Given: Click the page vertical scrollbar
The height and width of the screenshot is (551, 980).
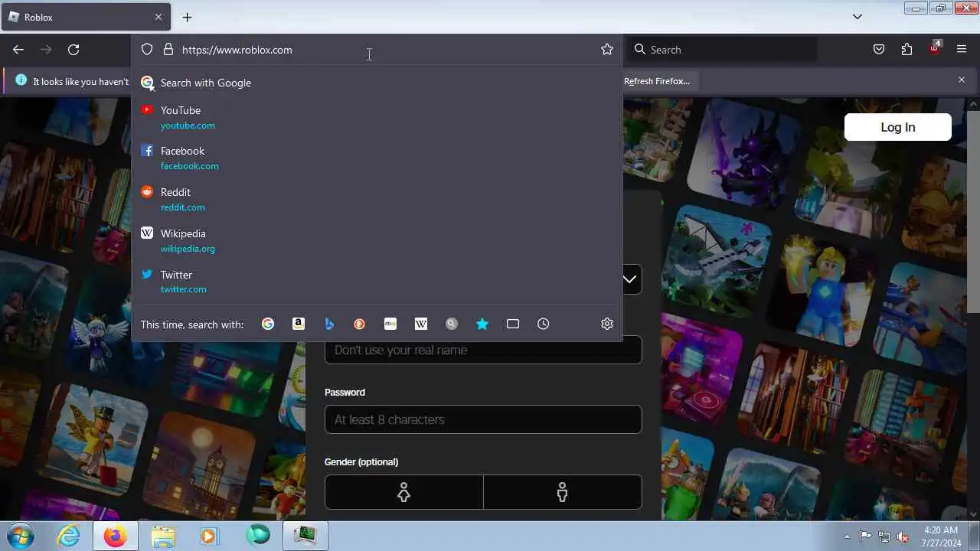Looking at the screenshot, I should tap(973, 212).
